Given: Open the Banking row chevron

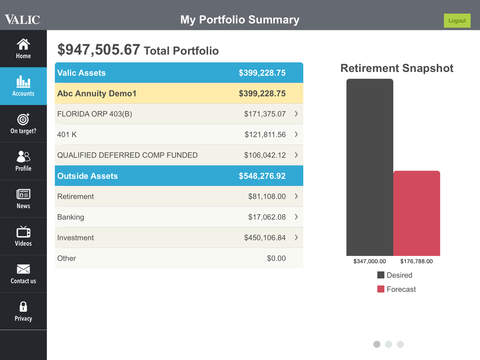Looking at the screenshot, I should pyautogui.click(x=296, y=217).
